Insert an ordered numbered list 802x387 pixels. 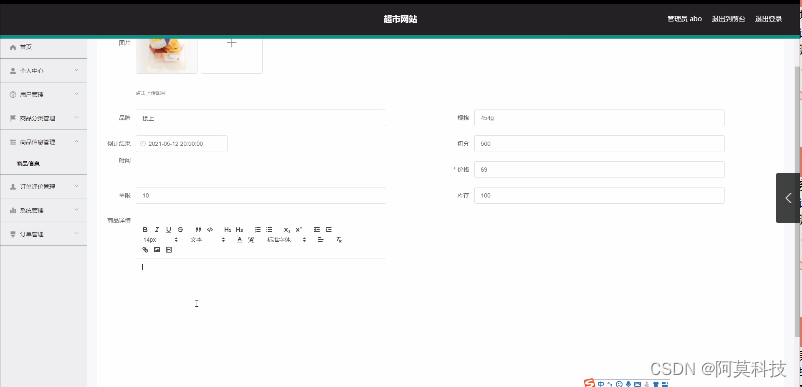tap(258, 230)
